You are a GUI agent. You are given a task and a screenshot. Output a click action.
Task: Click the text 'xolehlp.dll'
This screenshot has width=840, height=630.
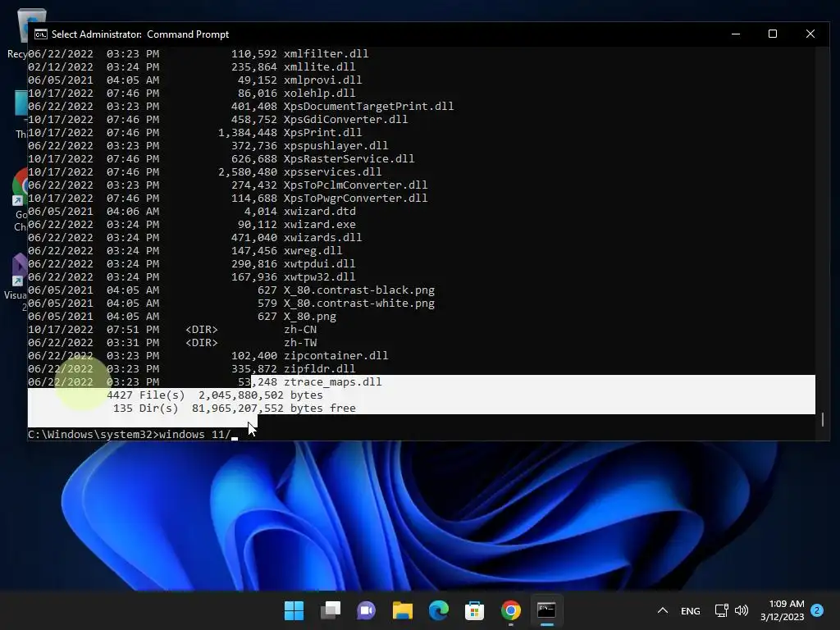click(319, 94)
